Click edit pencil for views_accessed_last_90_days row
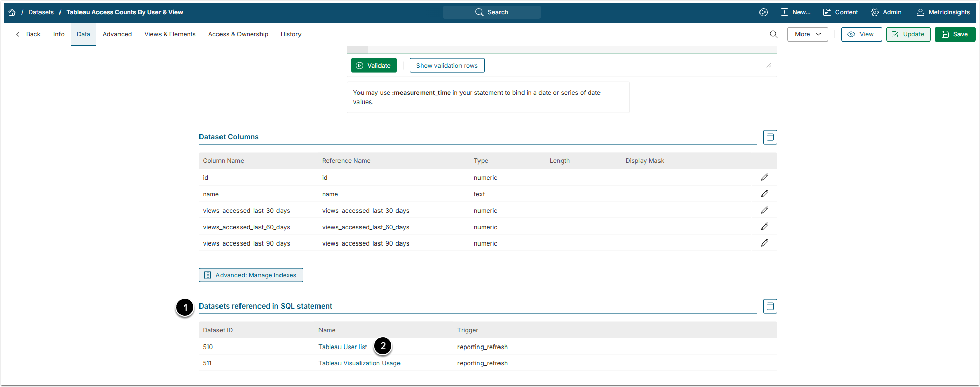This screenshot has height=387, width=980. [x=764, y=243]
